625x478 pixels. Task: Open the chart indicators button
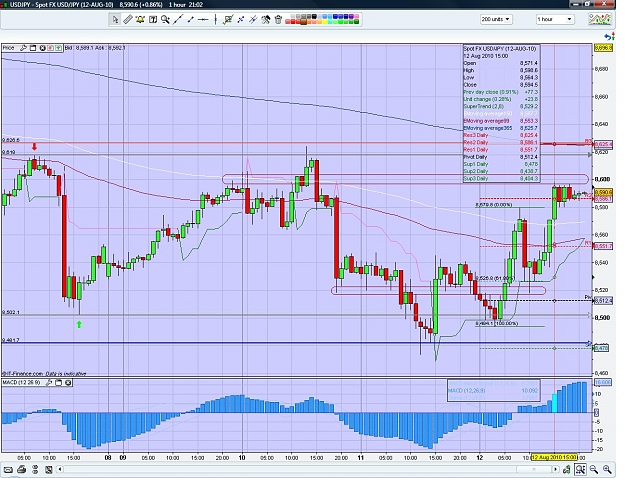pyautogui.click(x=600, y=19)
